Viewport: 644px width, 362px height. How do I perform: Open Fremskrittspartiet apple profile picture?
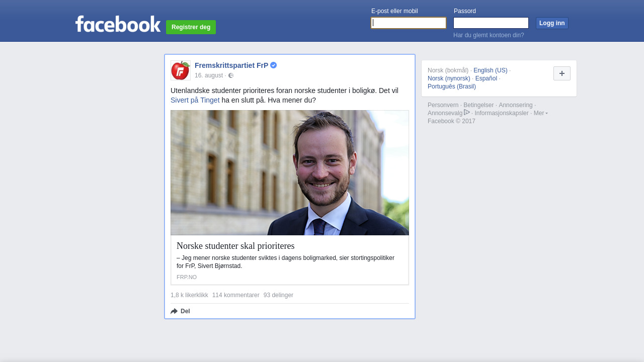pyautogui.click(x=181, y=70)
